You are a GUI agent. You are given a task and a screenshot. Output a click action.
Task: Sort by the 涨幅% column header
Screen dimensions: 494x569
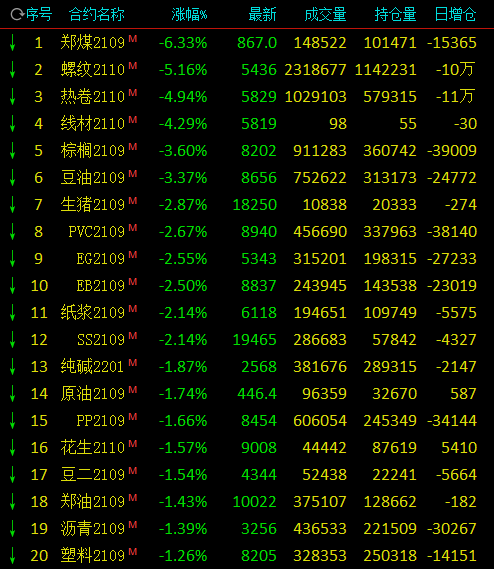[x=189, y=15]
